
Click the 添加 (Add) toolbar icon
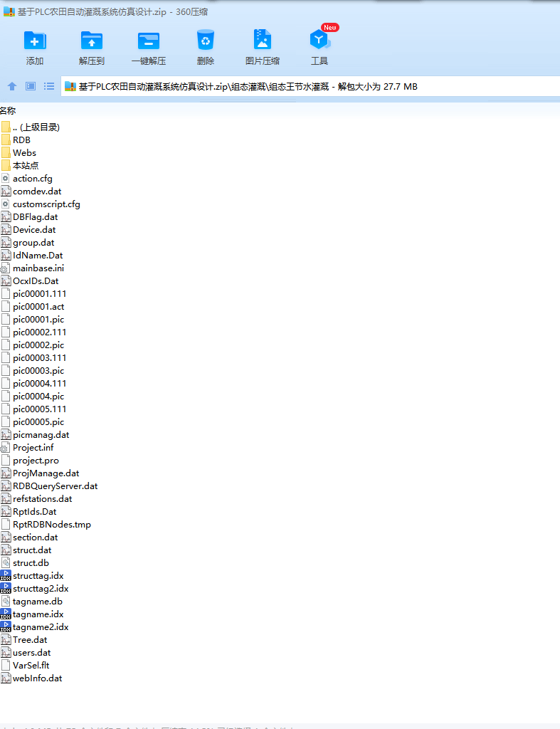pyautogui.click(x=34, y=41)
